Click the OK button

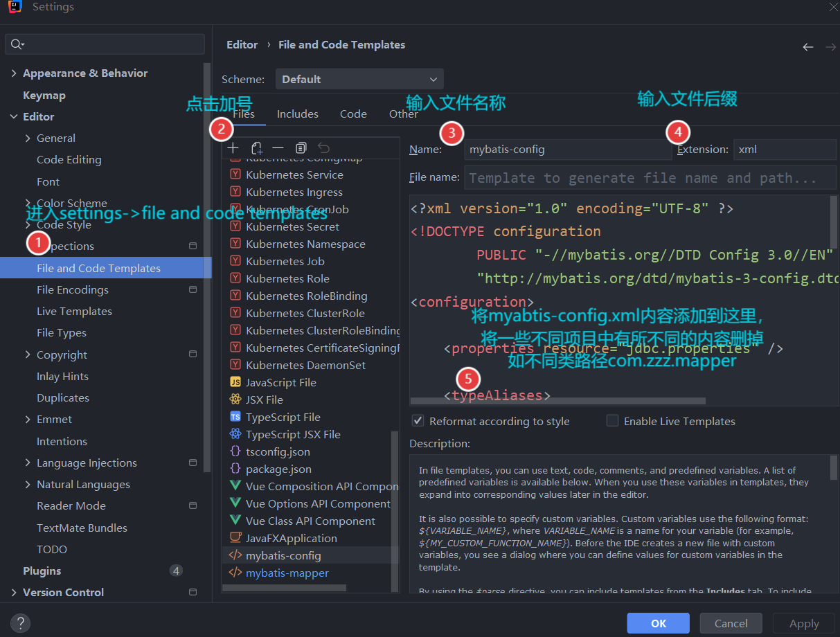point(659,623)
